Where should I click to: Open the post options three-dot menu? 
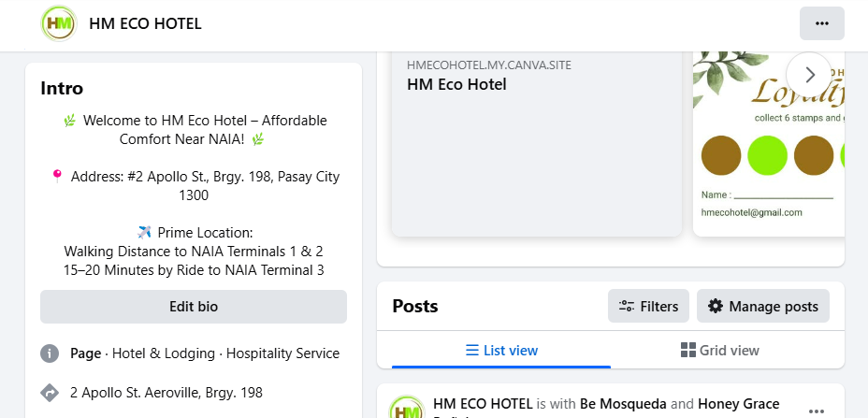click(816, 411)
